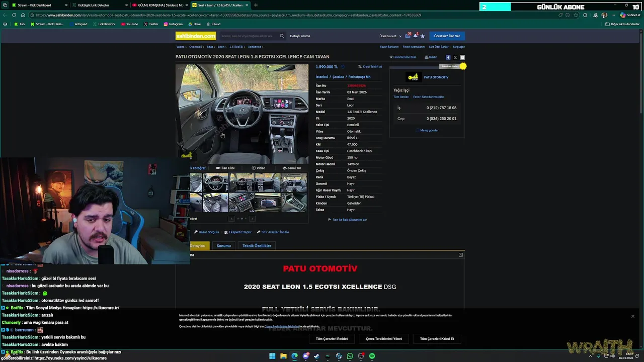Viewport: 644px width, 362px height.
Task: Switch to Video media tab
Action: pos(259,168)
